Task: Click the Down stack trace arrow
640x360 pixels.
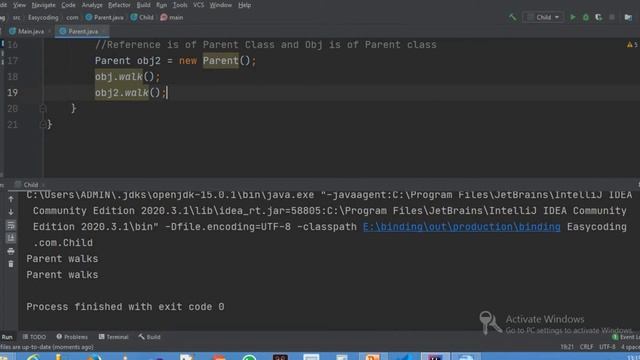Action: point(11,212)
